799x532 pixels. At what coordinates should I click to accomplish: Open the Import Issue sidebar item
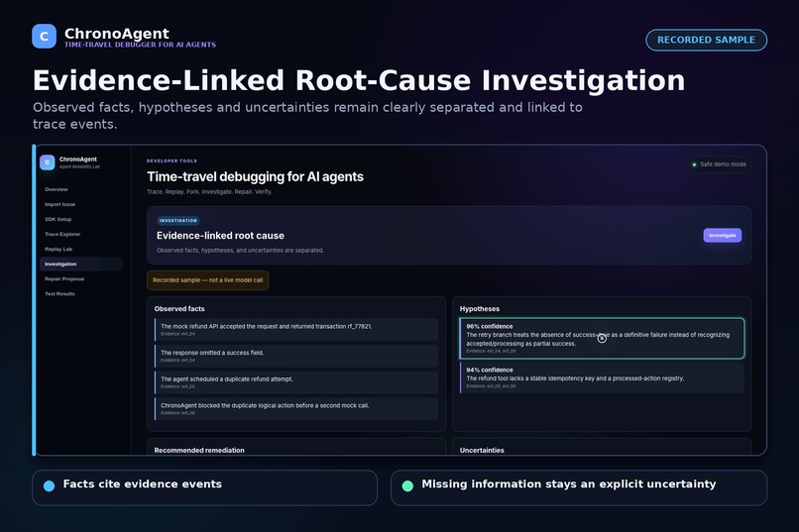[x=81, y=204]
